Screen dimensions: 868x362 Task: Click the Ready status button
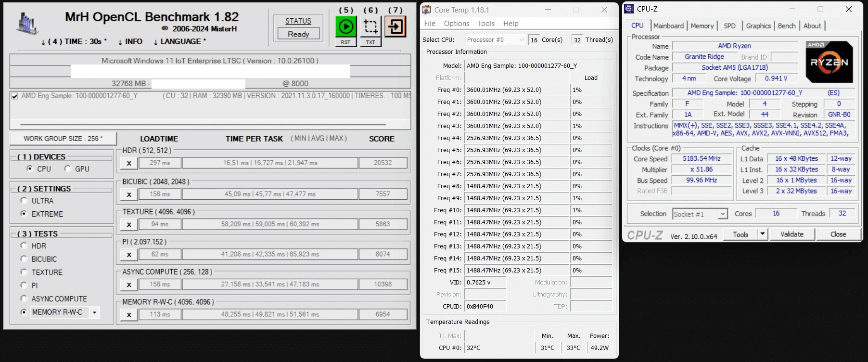(x=298, y=34)
